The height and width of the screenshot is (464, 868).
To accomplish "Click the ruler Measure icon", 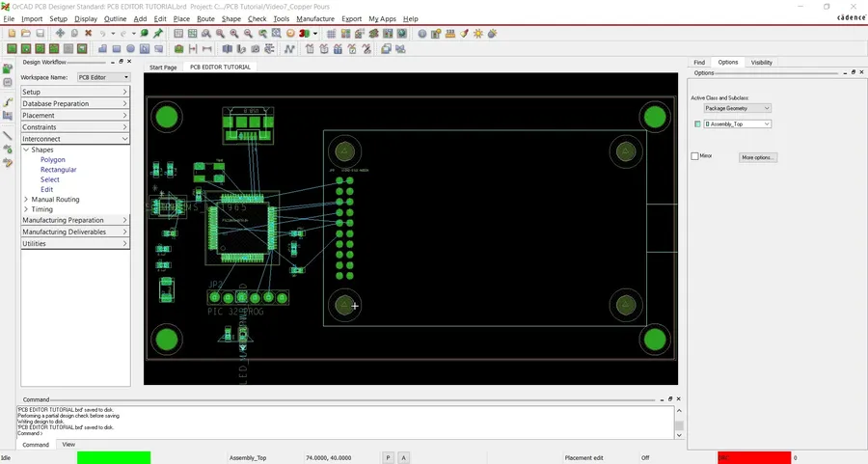I will pos(450,33).
